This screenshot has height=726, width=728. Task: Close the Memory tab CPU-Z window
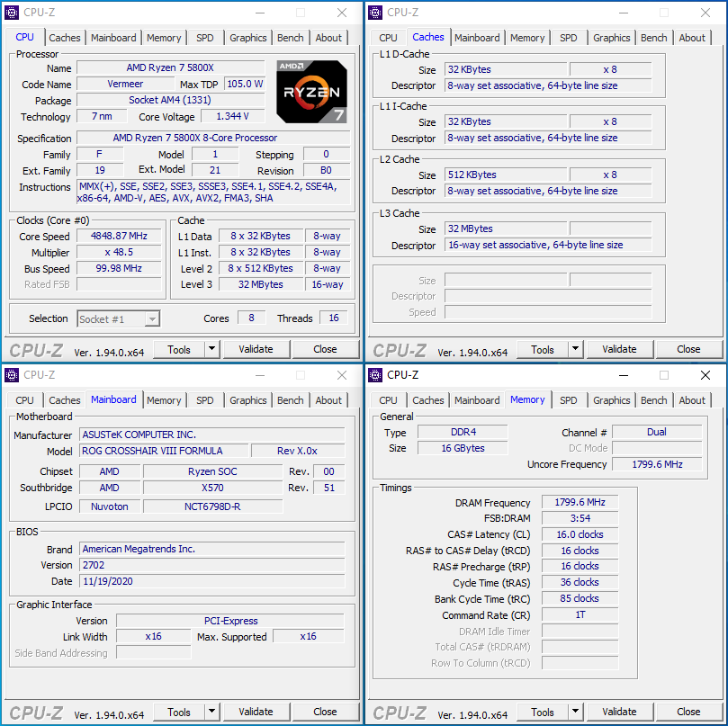tap(706, 375)
